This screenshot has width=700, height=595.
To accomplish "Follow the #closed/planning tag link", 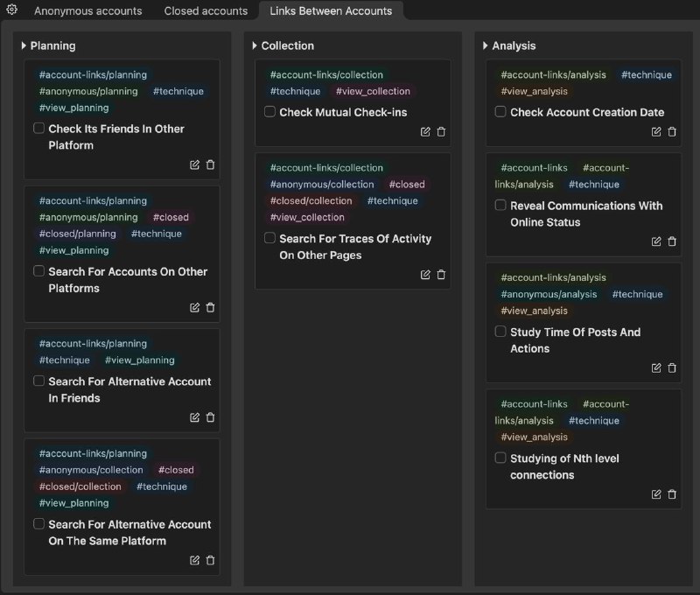I will point(77,234).
